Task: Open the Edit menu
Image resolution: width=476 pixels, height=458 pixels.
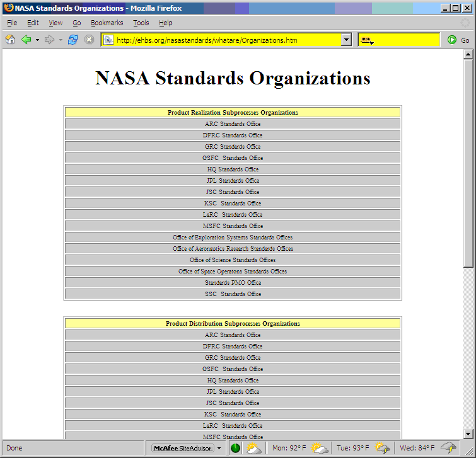Action: 33,23
